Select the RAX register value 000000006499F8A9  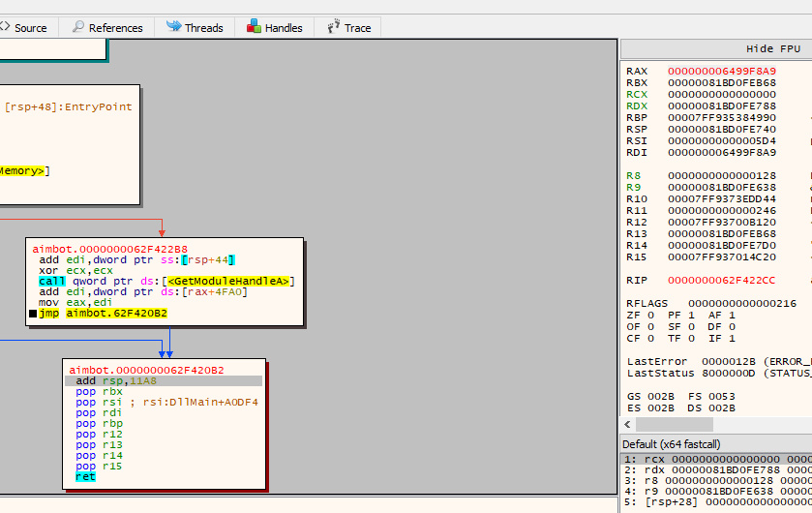click(x=721, y=71)
